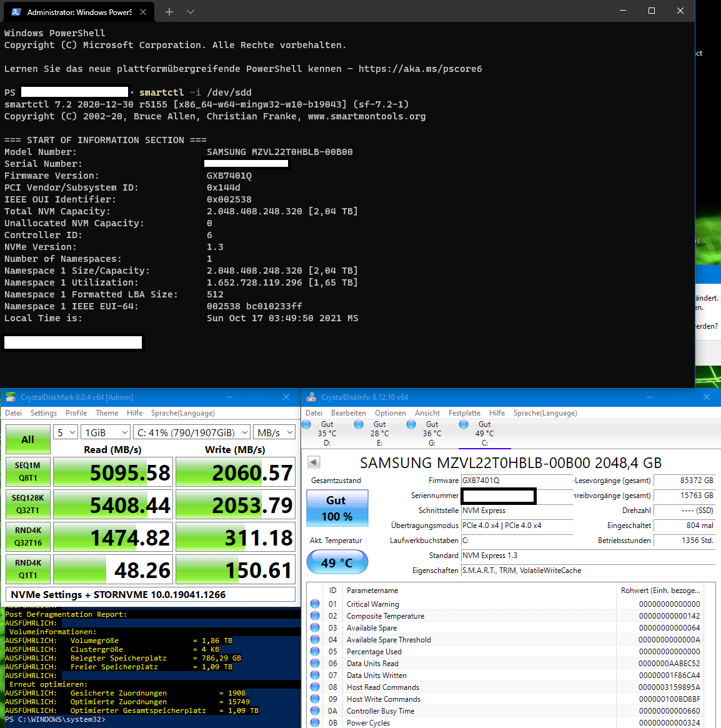Run the SEQ1M Q8T1 test
The height and width of the screenshot is (728, 721).
(x=28, y=472)
